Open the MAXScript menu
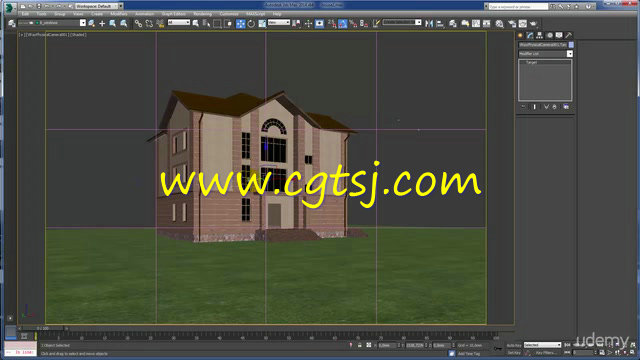This screenshot has width=640, height=360. (256, 14)
